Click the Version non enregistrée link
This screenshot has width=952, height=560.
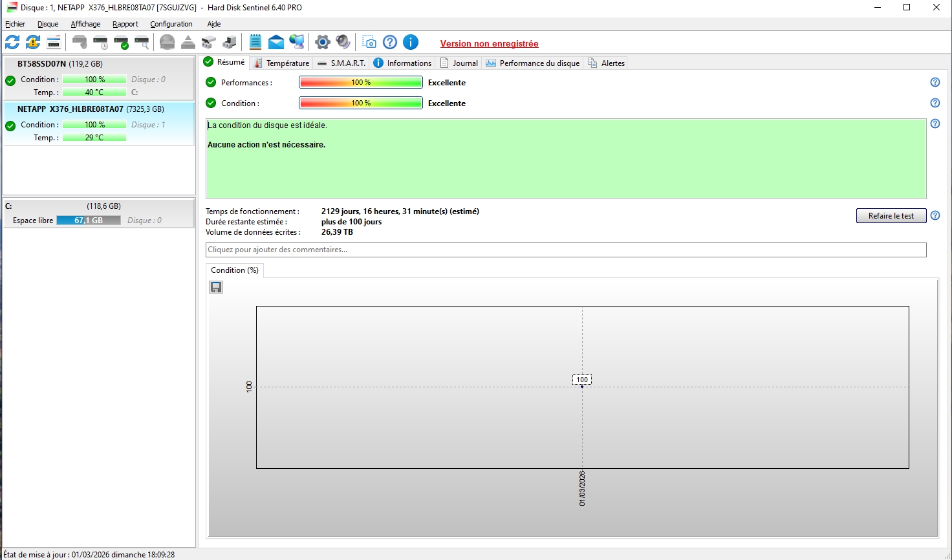489,43
